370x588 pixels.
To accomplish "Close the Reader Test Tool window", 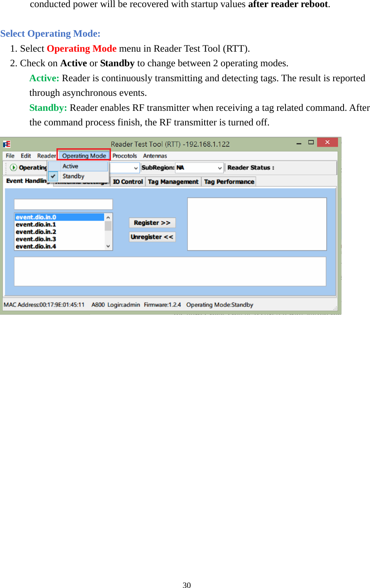I will tap(327, 142).
